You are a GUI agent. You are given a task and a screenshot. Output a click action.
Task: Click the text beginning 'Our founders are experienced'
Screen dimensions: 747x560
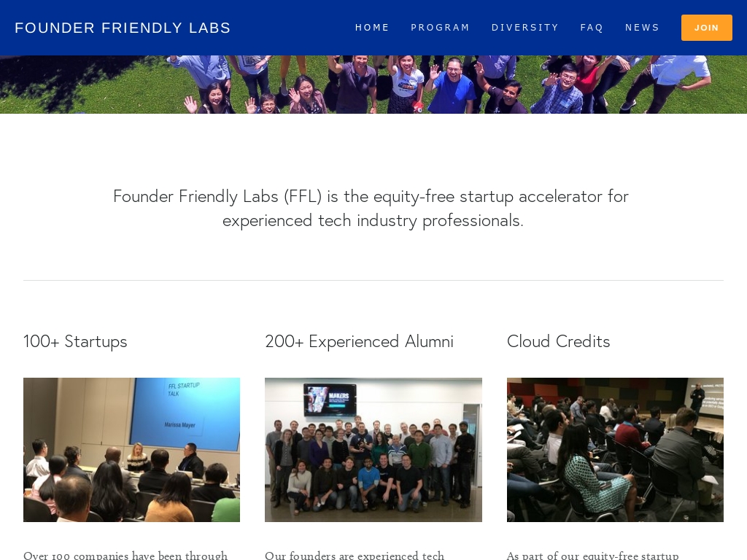pyautogui.click(x=355, y=555)
